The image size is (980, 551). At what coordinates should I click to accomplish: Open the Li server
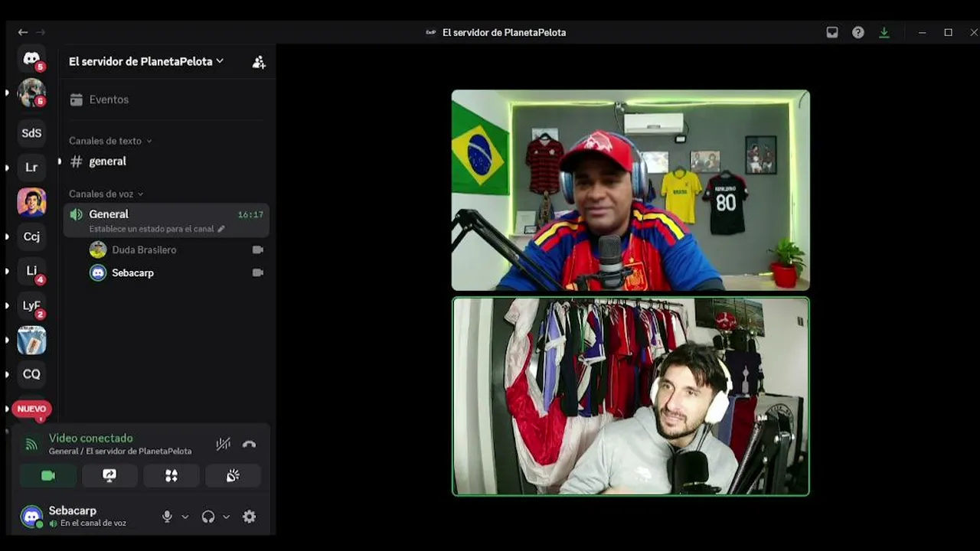(31, 271)
